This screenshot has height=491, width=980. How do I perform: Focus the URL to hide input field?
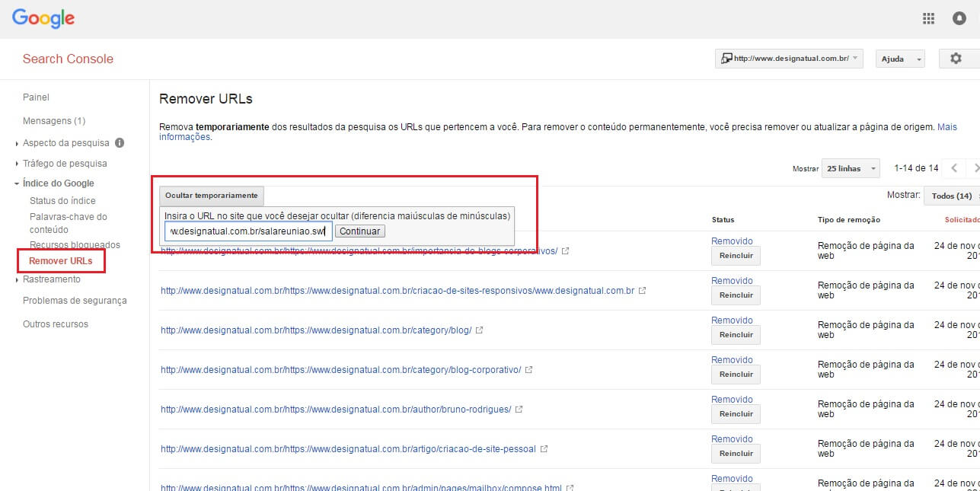tap(248, 231)
